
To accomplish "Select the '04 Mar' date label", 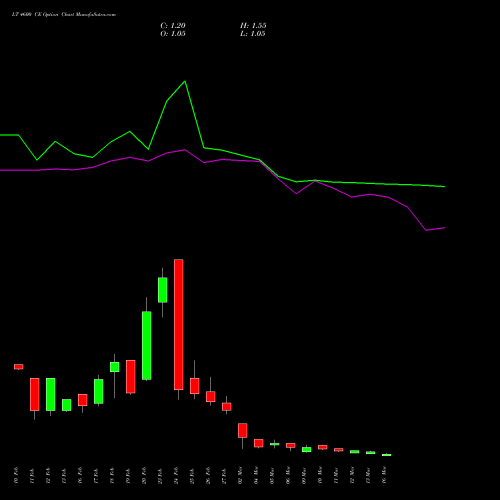I will pyautogui.click(x=257, y=475).
